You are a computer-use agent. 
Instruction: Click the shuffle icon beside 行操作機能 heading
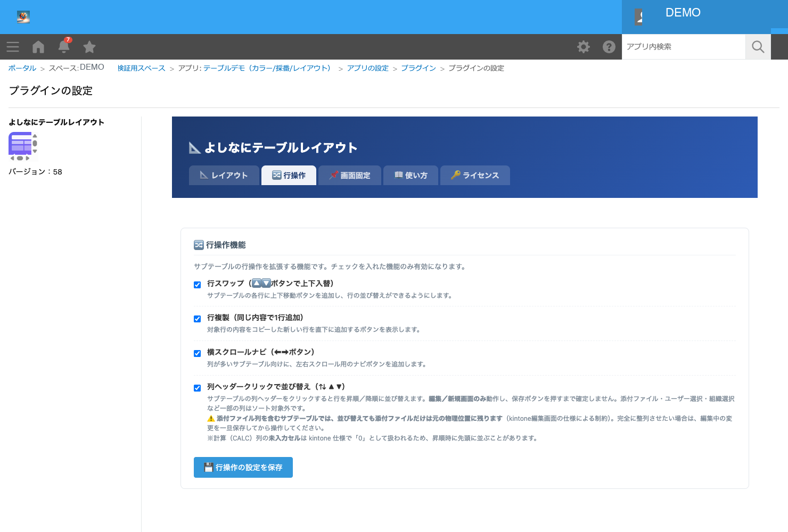tap(199, 245)
